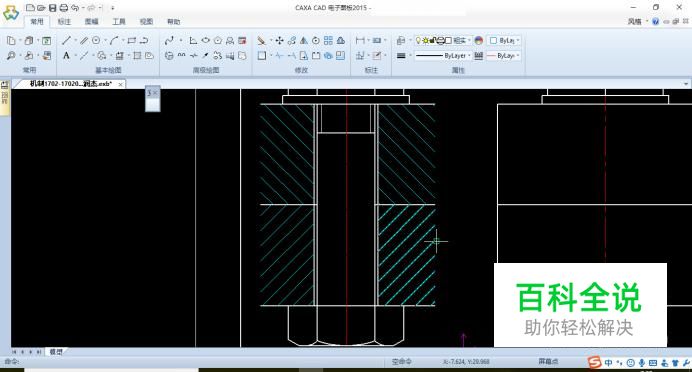Screen dimensions: 692x372
Task: Open the 视图 ribbon tab
Action: point(146,21)
